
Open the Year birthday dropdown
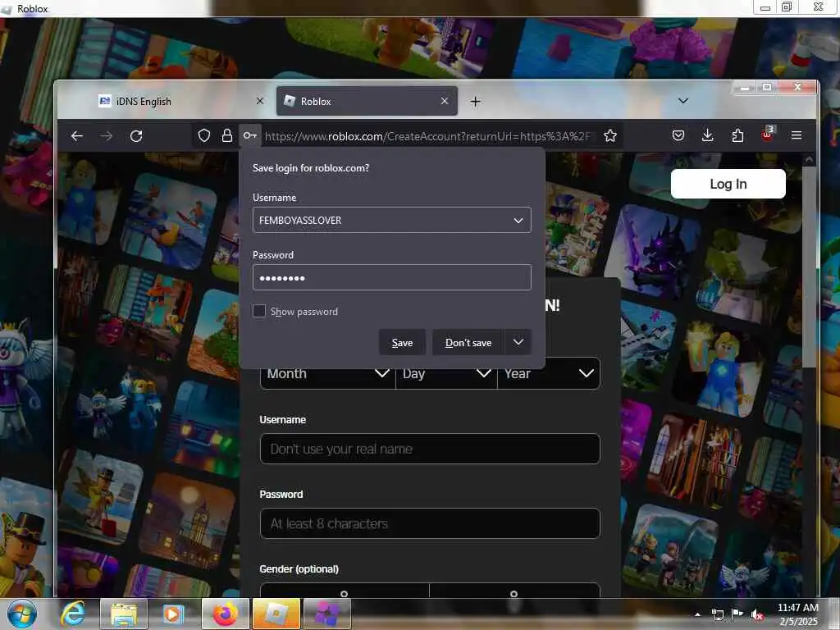[x=549, y=373]
